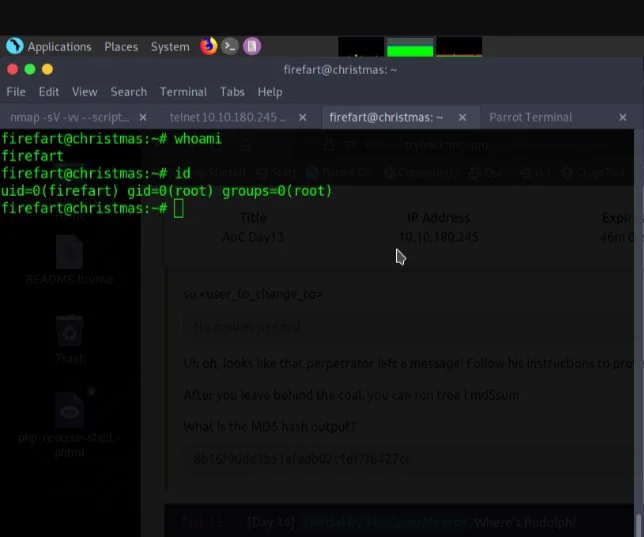
Task: Open the Parrot logo Applications menu icon
Action: point(15,46)
